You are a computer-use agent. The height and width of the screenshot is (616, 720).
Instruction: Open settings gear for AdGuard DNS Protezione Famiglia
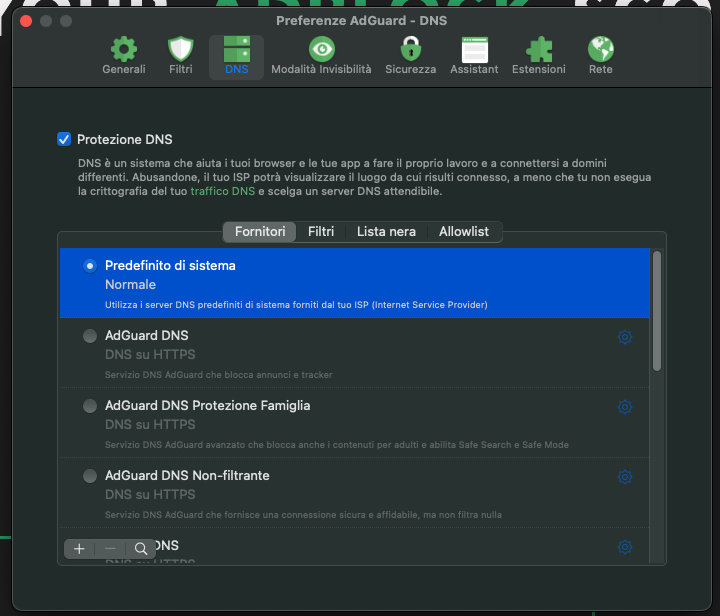coord(624,407)
